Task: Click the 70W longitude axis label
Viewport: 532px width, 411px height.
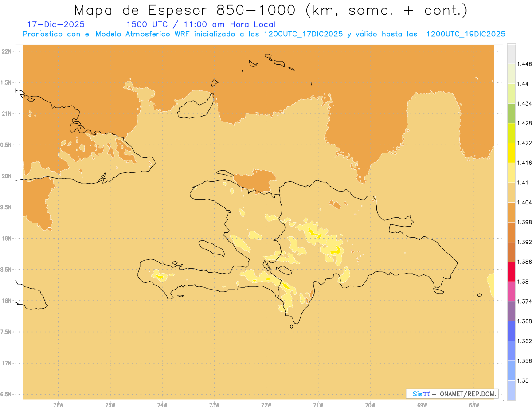Action: pyautogui.click(x=370, y=405)
